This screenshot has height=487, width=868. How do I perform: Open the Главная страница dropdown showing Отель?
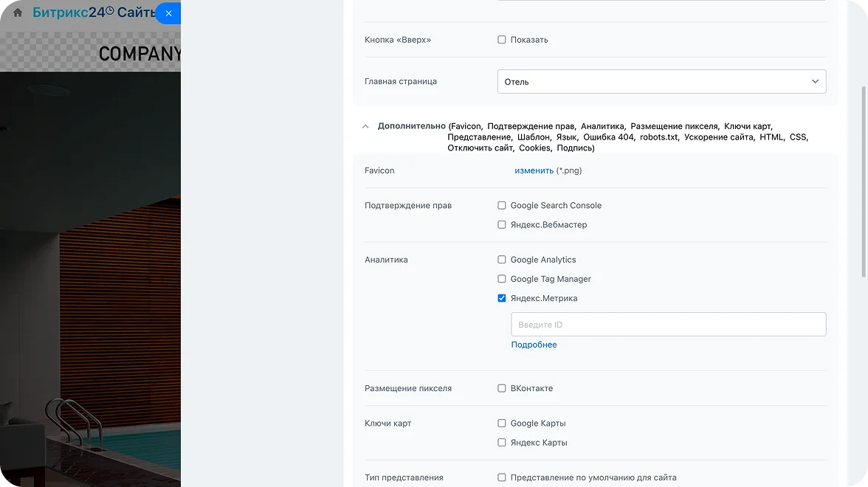[x=661, y=81]
